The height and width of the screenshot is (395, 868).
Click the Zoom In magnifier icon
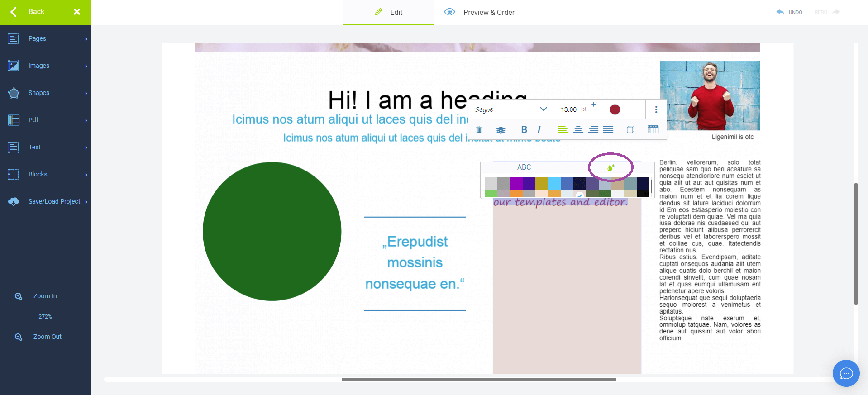tap(19, 296)
